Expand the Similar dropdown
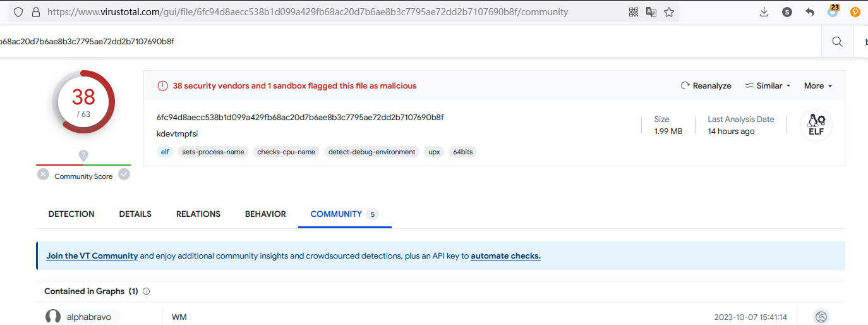The image size is (868, 325). click(x=768, y=86)
